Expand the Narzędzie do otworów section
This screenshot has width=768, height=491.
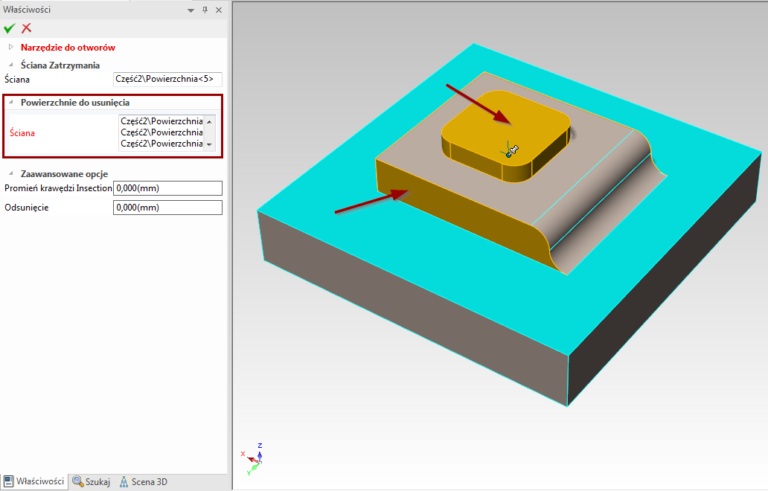[x=11, y=47]
